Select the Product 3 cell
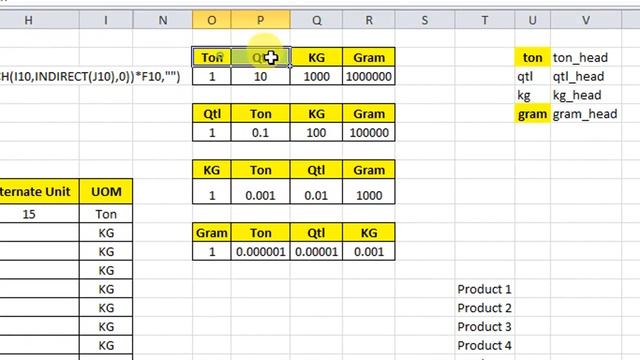 484,327
